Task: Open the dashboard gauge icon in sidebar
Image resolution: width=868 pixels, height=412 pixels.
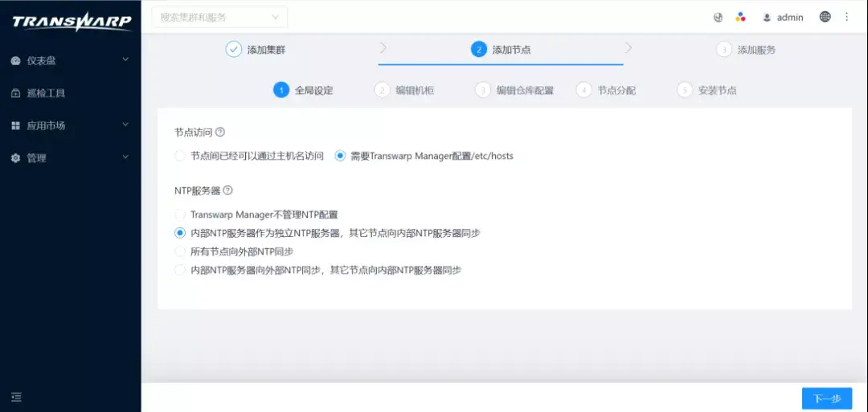Action: [15, 61]
